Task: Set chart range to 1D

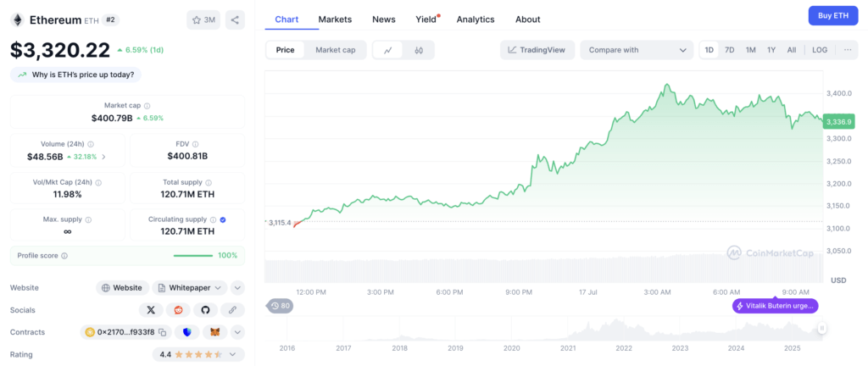Action: pyautogui.click(x=709, y=50)
